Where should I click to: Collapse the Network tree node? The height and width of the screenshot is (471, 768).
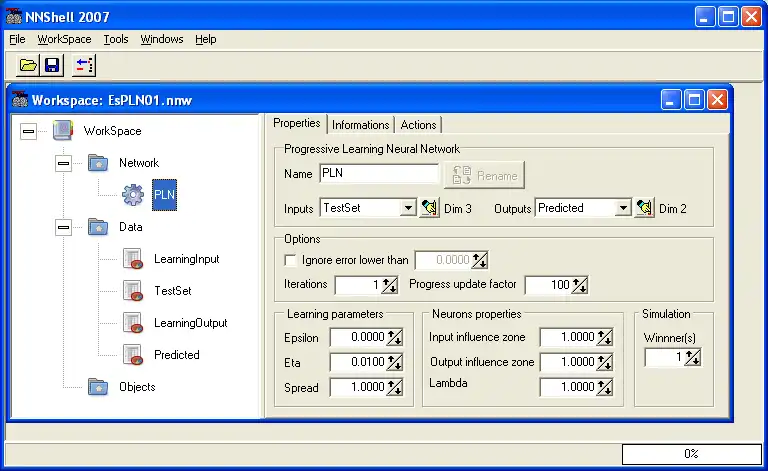point(63,163)
